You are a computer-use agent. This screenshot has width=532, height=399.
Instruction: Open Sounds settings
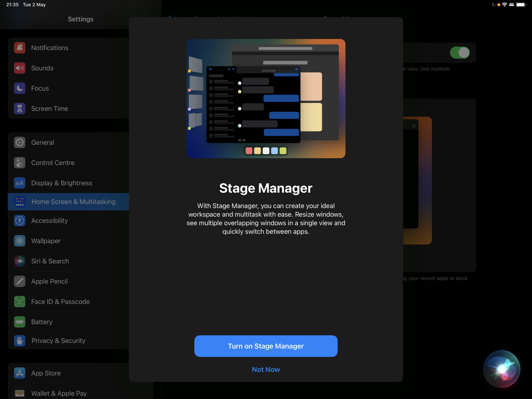[x=69, y=68]
